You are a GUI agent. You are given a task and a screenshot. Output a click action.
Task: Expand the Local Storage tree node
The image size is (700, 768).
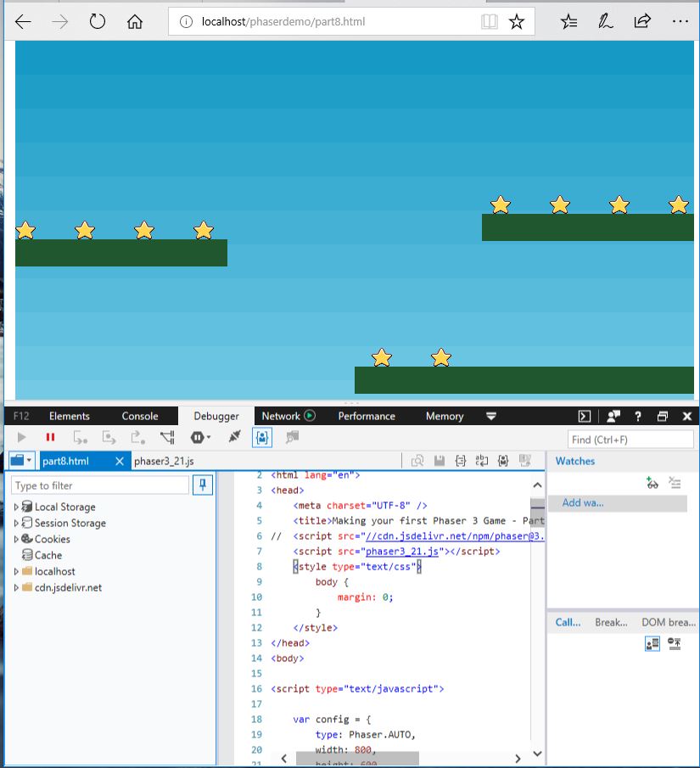click(16, 507)
